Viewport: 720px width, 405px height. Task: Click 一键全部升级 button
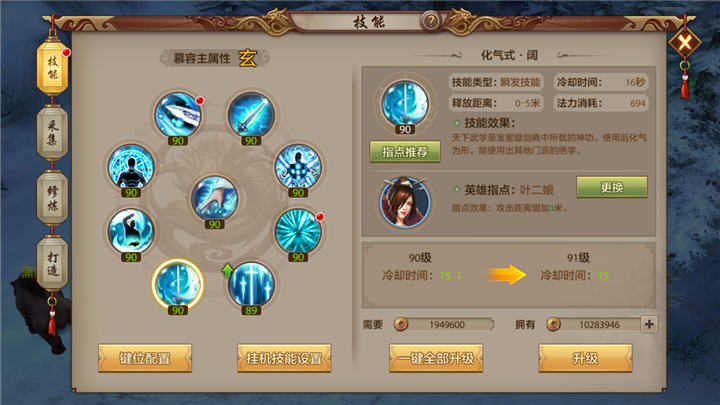coord(436,358)
